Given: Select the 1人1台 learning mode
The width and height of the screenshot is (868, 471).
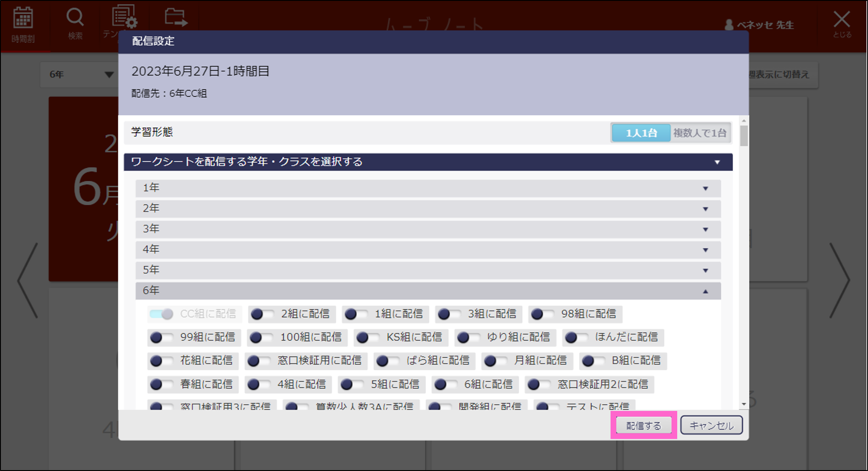Looking at the screenshot, I should [x=641, y=132].
